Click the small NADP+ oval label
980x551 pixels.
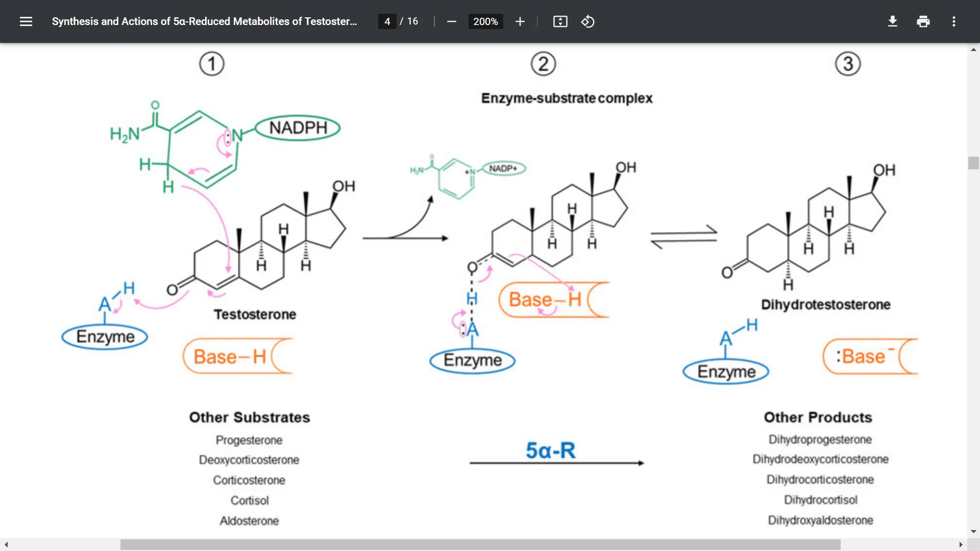503,168
